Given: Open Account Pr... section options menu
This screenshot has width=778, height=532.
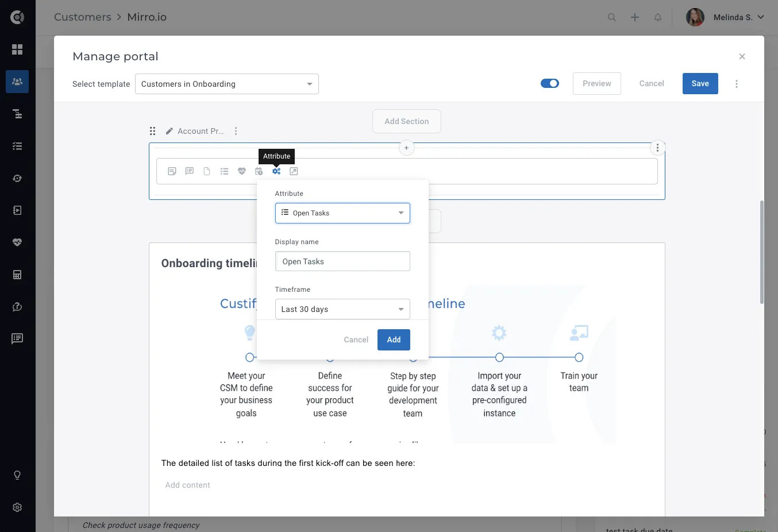Looking at the screenshot, I should tap(236, 131).
